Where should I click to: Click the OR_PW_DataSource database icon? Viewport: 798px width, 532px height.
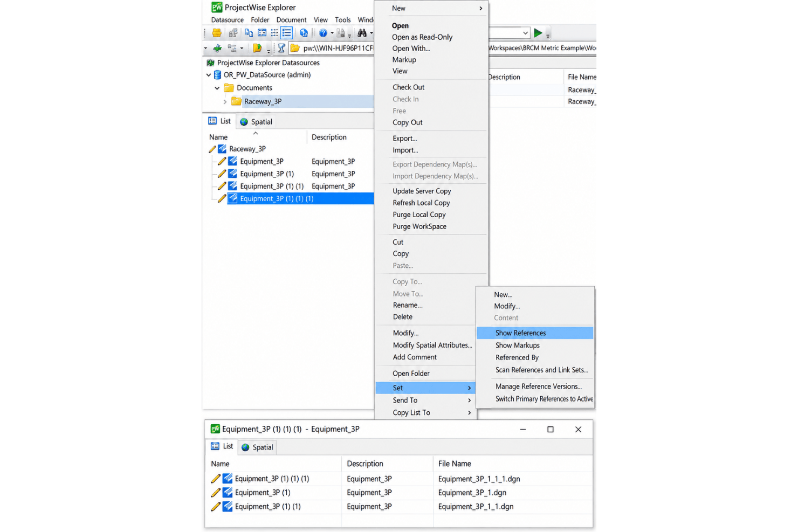pos(217,75)
